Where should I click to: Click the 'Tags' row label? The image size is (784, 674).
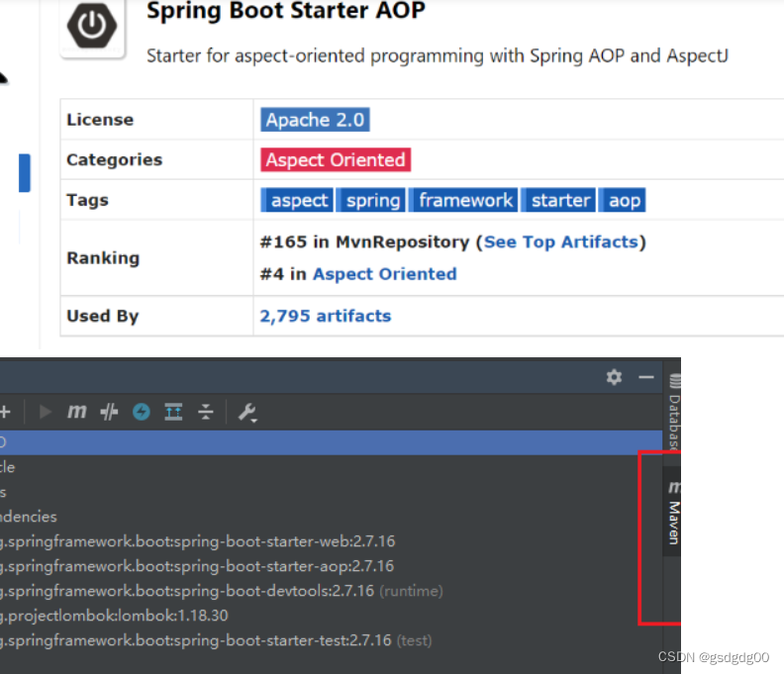point(87,200)
